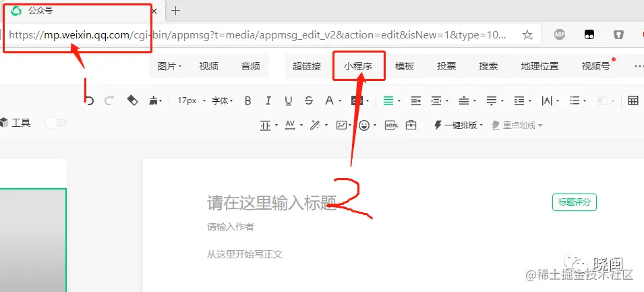This screenshot has width=644, height=292.
Task: Click the 视频号 option
Action: (595, 66)
